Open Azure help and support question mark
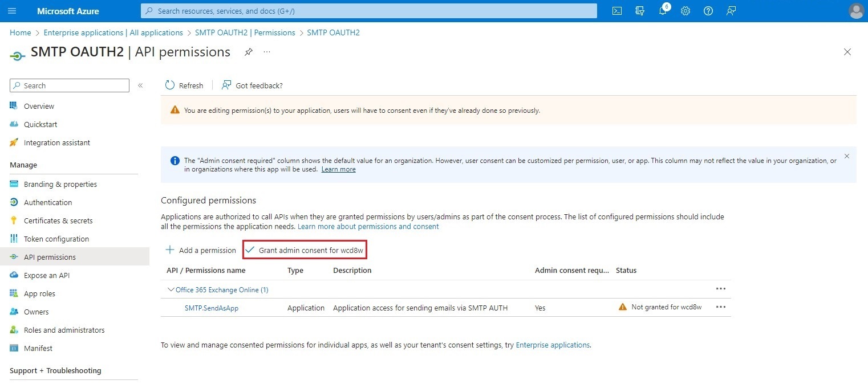 (708, 11)
